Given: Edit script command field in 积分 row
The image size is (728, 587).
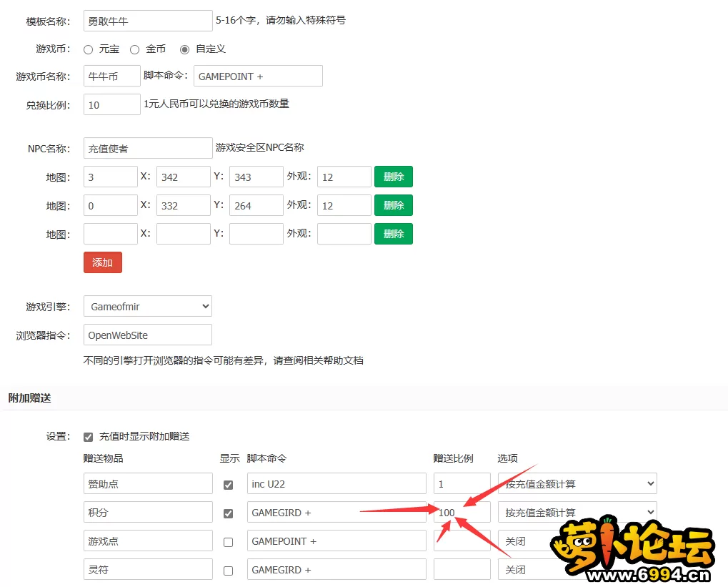Looking at the screenshot, I should pos(336,512).
